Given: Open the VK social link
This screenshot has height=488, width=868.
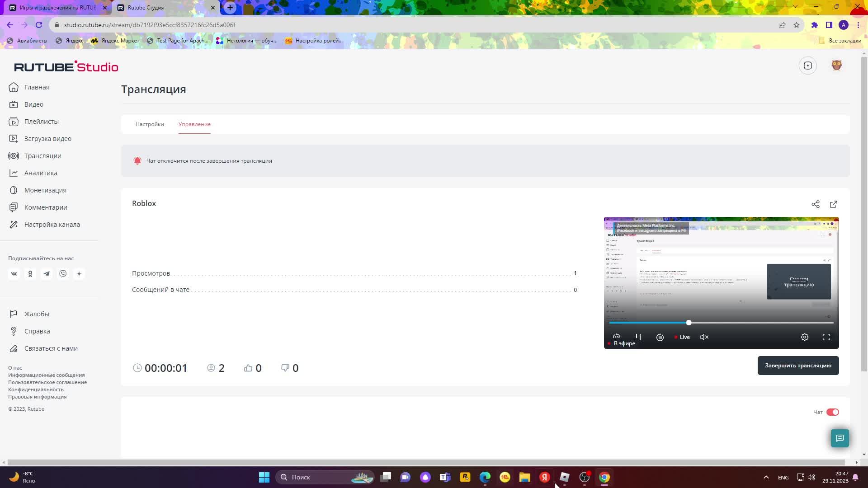Looking at the screenshot, I should pyautogui.click(x=14, y=274).
